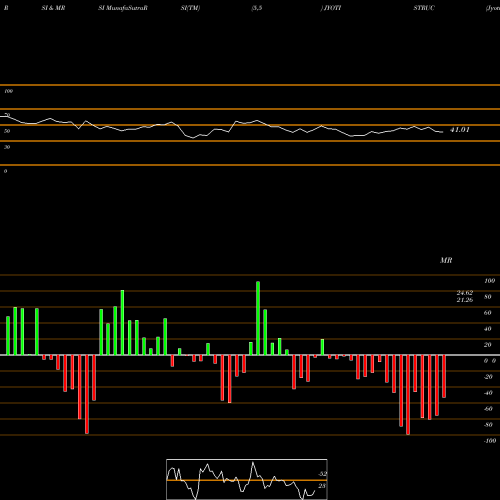Click the '(5,5' parameter text

[257, 8]
